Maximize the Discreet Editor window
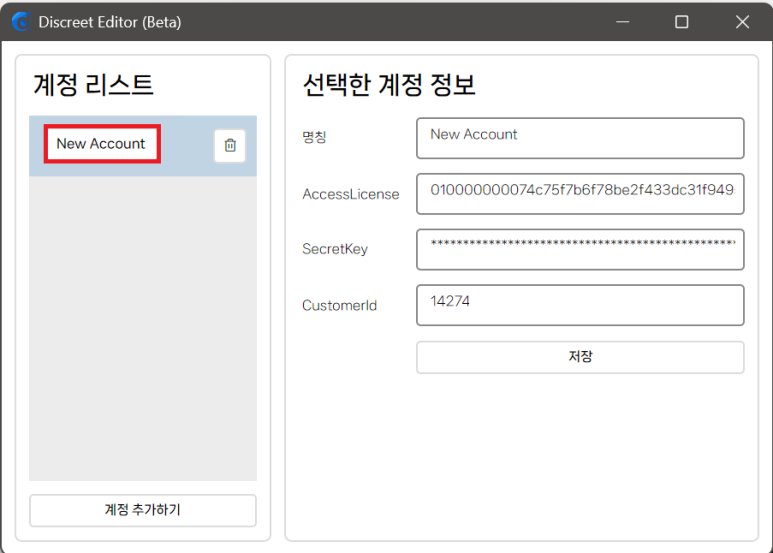This screenshot has width=773, height=553. point(682,22)
